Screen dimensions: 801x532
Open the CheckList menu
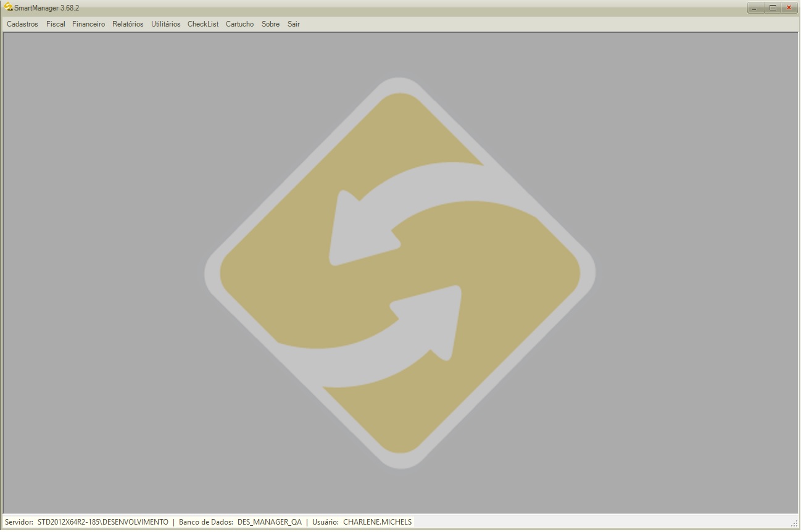[x=203, y=24]
